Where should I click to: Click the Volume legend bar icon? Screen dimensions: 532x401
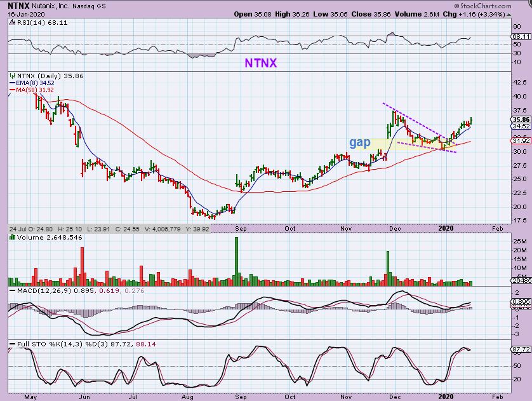(12, 237)
